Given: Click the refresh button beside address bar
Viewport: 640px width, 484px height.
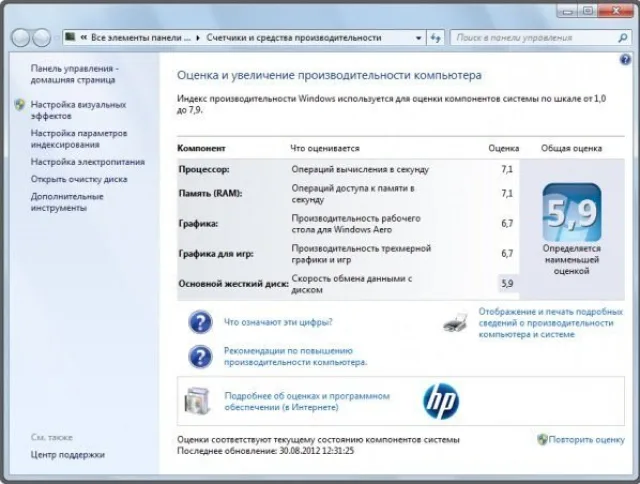Looking at the screenshot, I should [436, 38].
